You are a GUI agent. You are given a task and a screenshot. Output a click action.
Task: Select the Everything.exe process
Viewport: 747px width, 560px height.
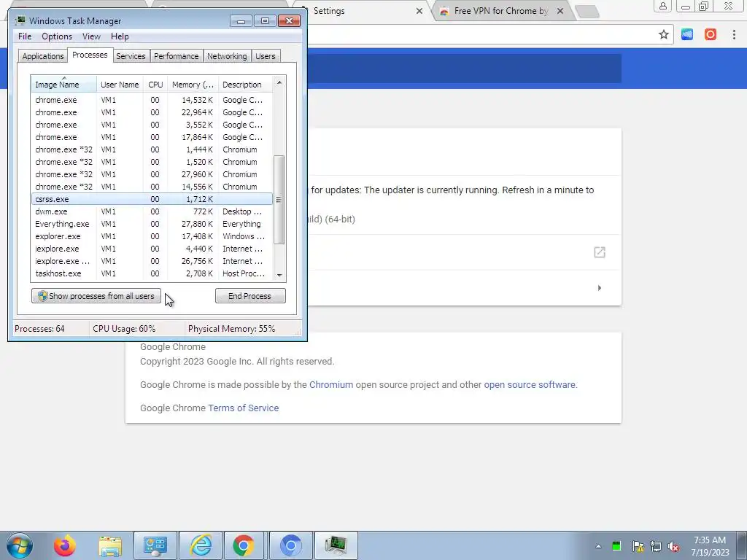point(152,224)
